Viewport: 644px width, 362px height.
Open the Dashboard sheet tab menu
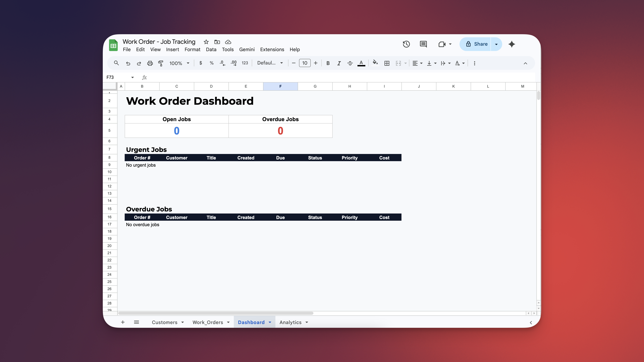270,322
